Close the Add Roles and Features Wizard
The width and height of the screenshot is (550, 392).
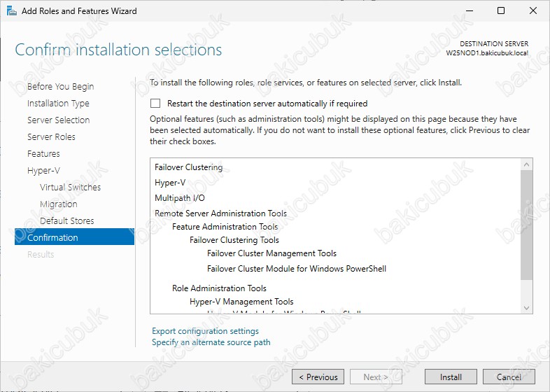(533, 10)
